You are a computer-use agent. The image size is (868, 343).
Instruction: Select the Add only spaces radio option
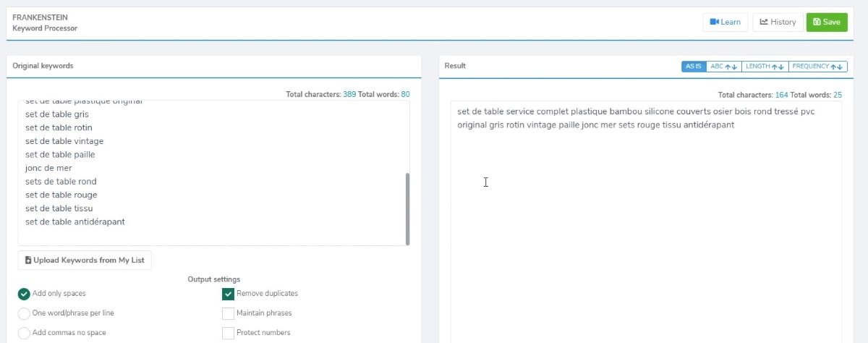tap(24, 294)
